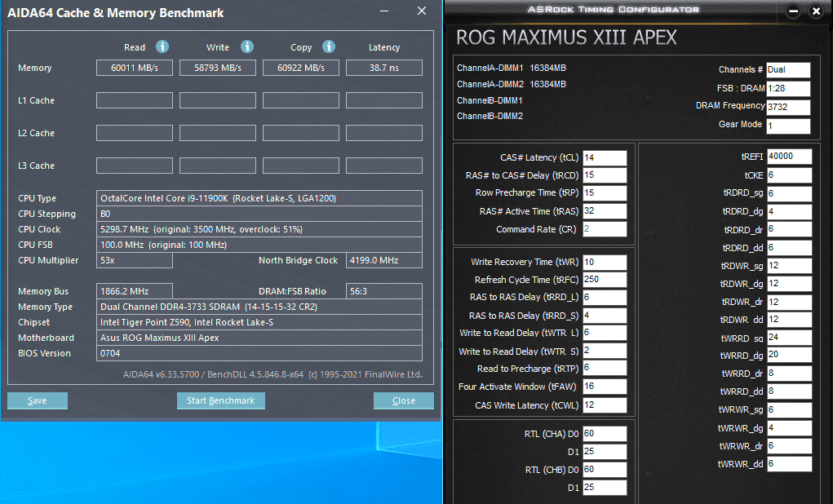Click the tRDRD_dg field

coord(790,212)
